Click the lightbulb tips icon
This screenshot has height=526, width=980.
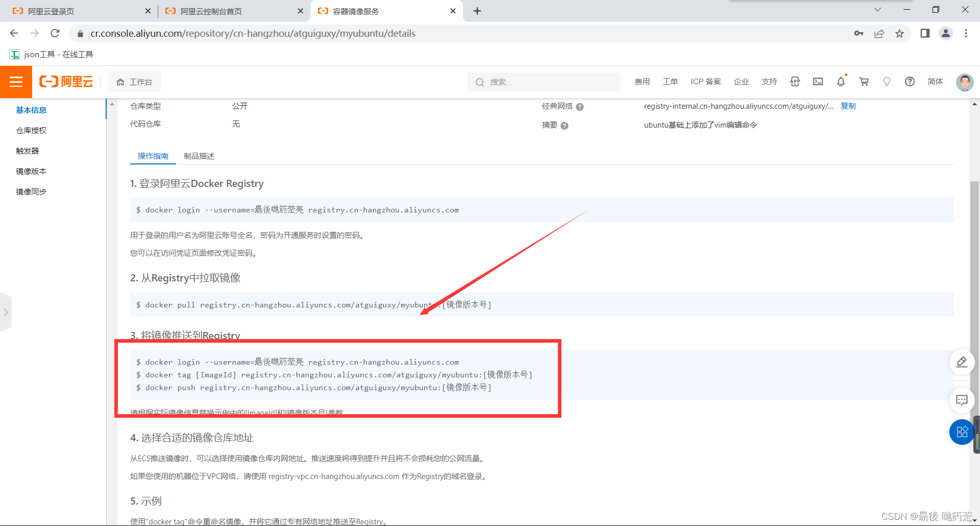[887, 82]
